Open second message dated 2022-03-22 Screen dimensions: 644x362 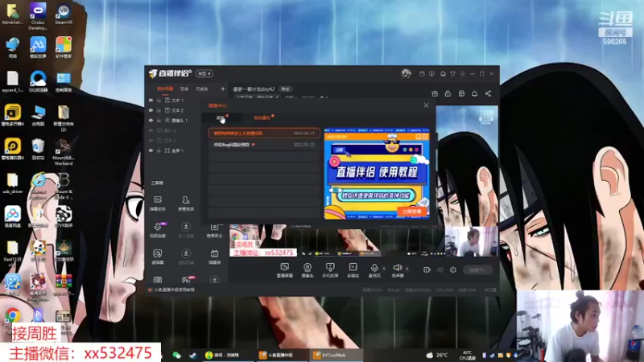264,145
